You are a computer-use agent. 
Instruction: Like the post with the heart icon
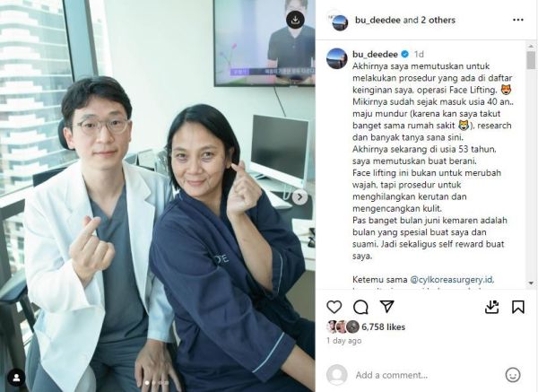coord(334,307)
